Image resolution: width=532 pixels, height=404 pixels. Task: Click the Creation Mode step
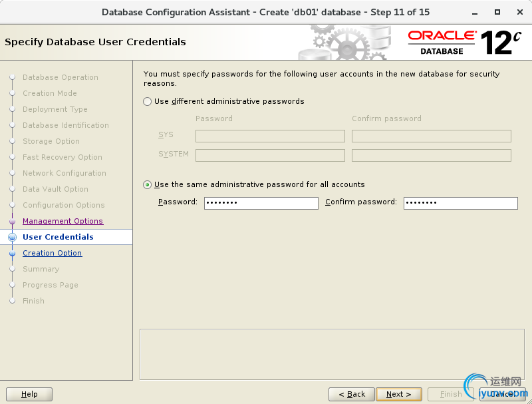[x=49, y=93]
